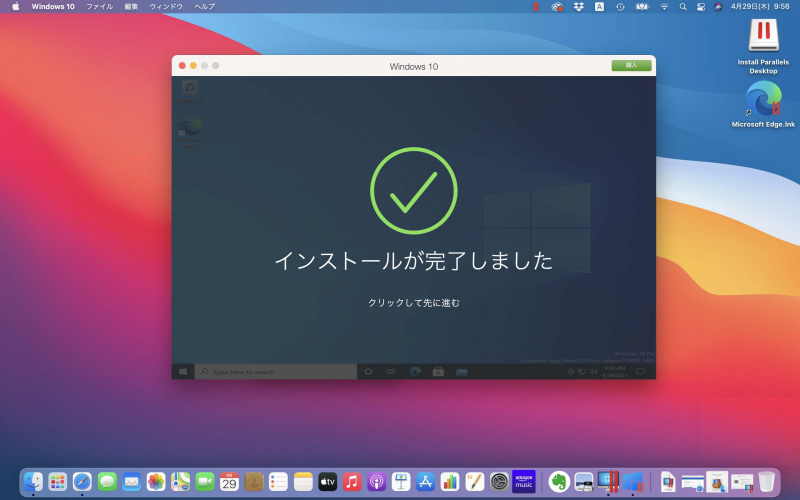800x500 pixels.
Task: Open Evernote in the Dock
Action: tap(559, 481)
